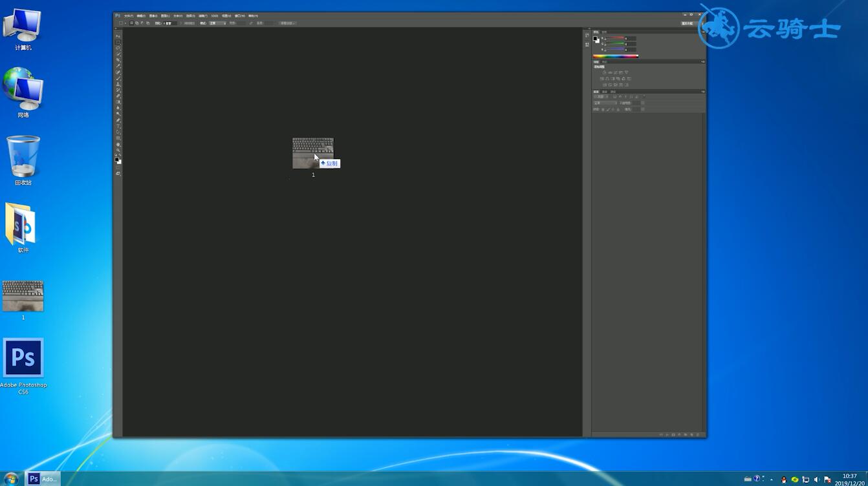The width and height of the screenshot is (868, 486).
Task: Open the 图像 (Image) menu
Action: [x=153, y=16]
